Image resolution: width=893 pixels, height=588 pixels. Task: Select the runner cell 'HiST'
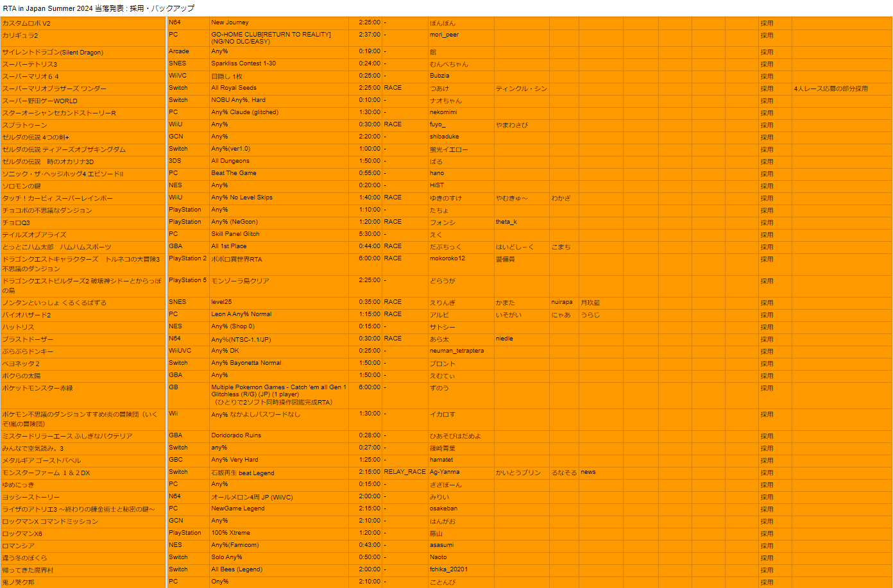tap(461, 187)
